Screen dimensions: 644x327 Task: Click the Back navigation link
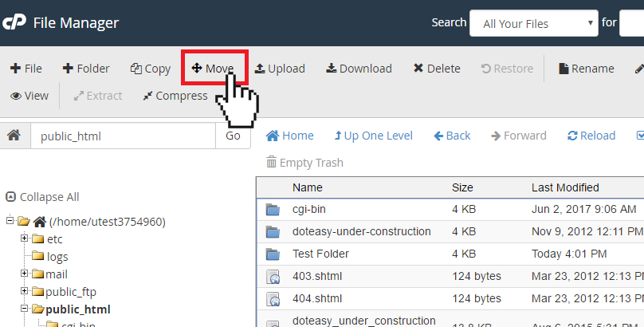pyautogui.click(x=452, y=136)
